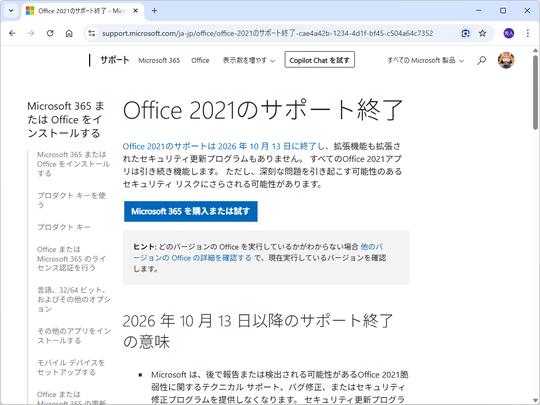Screen dimensions: 540x405
Task: Close the Office 2021 support tab
Action: (136, 11)
